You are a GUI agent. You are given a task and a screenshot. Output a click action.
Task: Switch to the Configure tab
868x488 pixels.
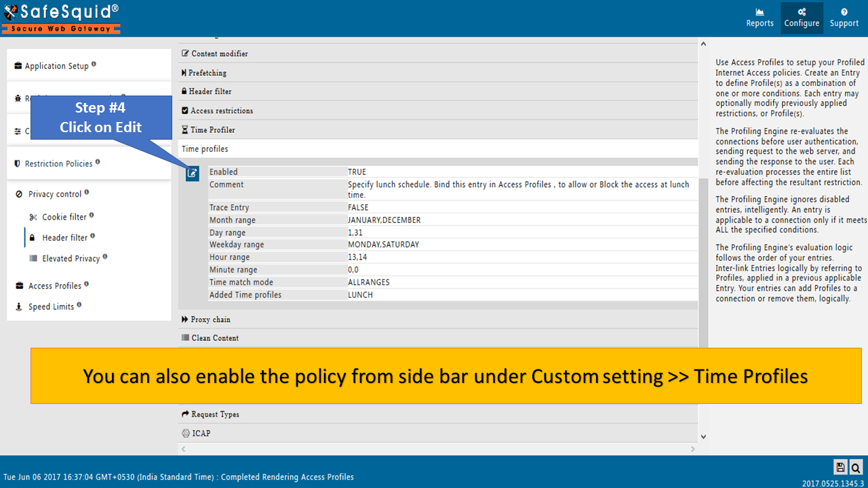tap(802, 18)
